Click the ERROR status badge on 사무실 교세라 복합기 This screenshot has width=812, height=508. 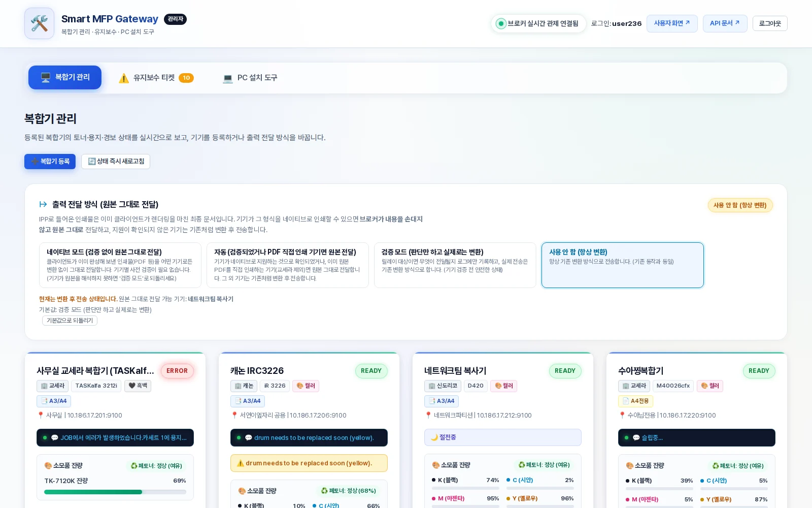tap(177, 371)
